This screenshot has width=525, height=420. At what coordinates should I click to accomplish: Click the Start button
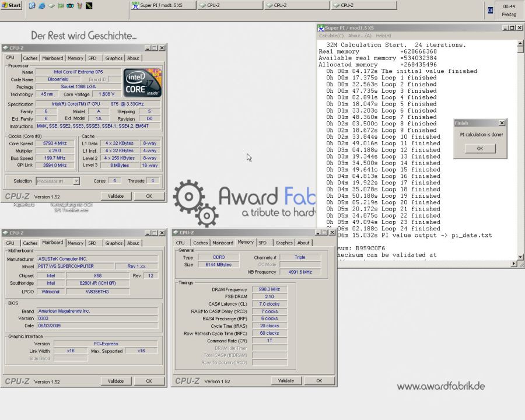(12, 5)
